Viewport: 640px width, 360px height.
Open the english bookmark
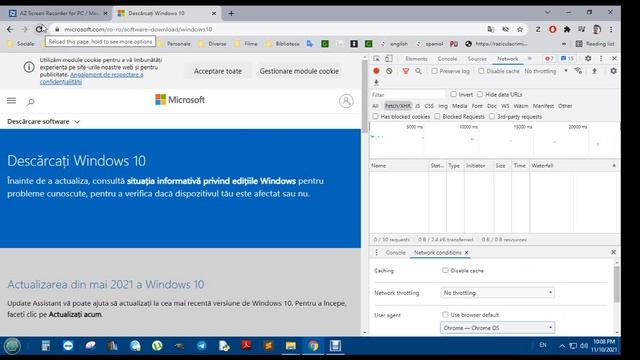click(395, 44)
